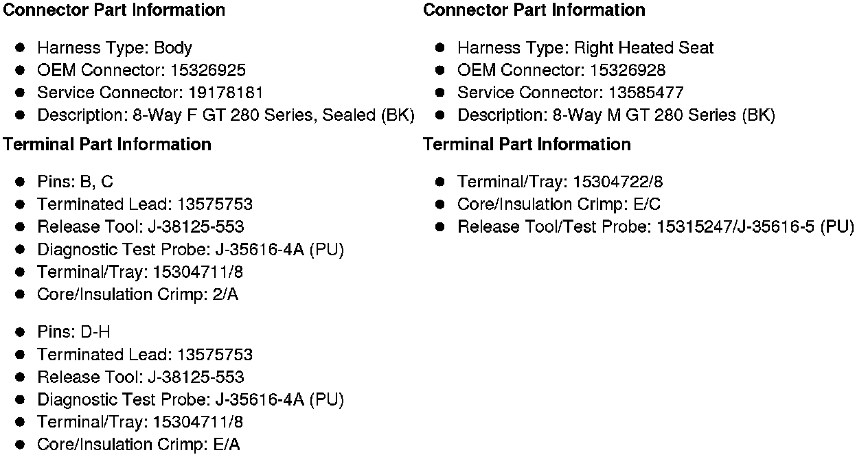Screen dimensions: 868x457
Task: Click the bullet beside Pins: D-H
Action: [x=21, y=332]
